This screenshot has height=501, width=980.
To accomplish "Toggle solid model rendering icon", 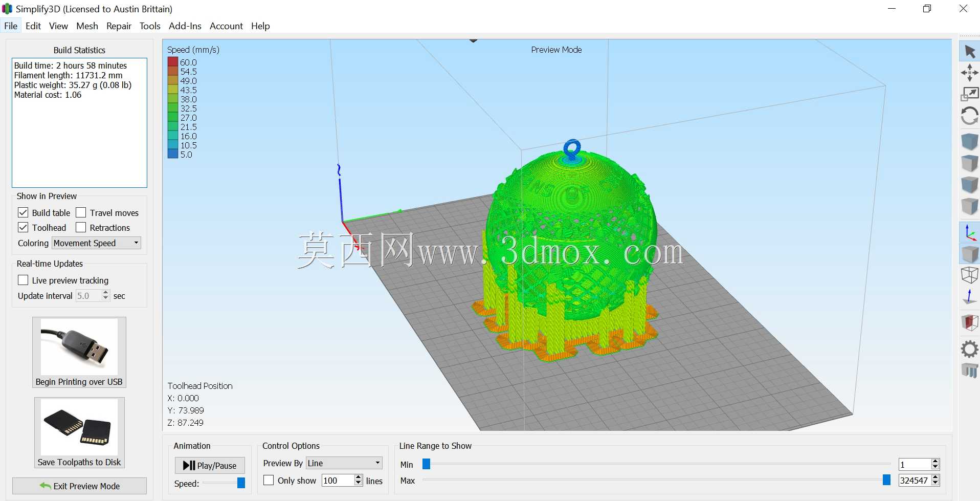I will point(969,254).
